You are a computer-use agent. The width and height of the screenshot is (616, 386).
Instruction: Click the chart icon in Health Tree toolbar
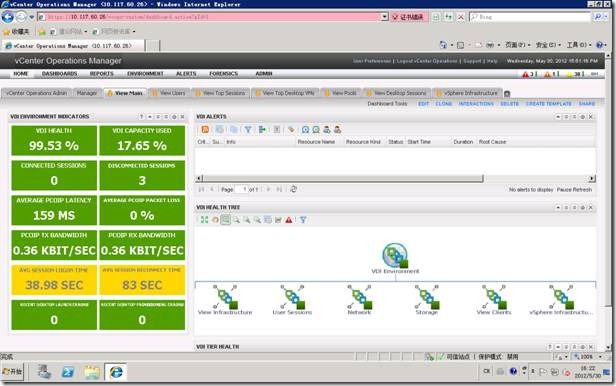pos(278,220)
